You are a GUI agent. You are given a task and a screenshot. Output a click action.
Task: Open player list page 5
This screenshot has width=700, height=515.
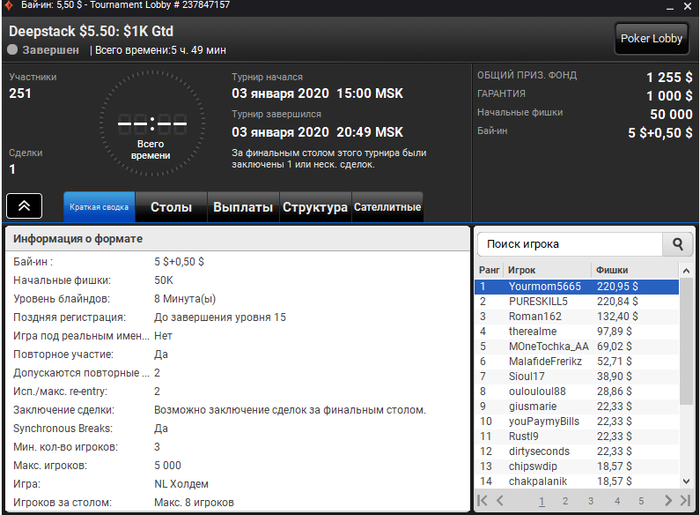tap(641, 501)
